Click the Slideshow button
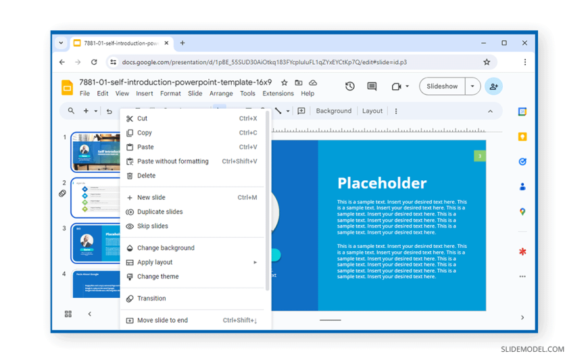 click(x=442, y=86)
